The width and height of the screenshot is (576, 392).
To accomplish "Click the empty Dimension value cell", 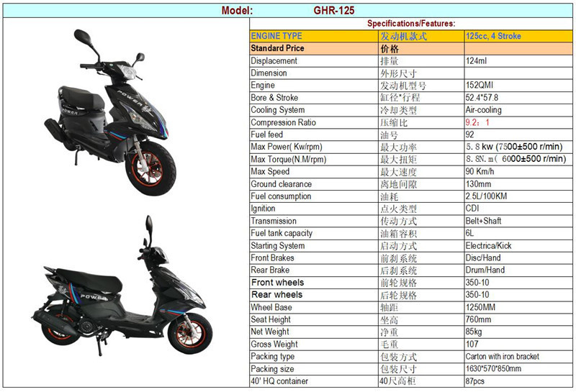I will point(518,73).
